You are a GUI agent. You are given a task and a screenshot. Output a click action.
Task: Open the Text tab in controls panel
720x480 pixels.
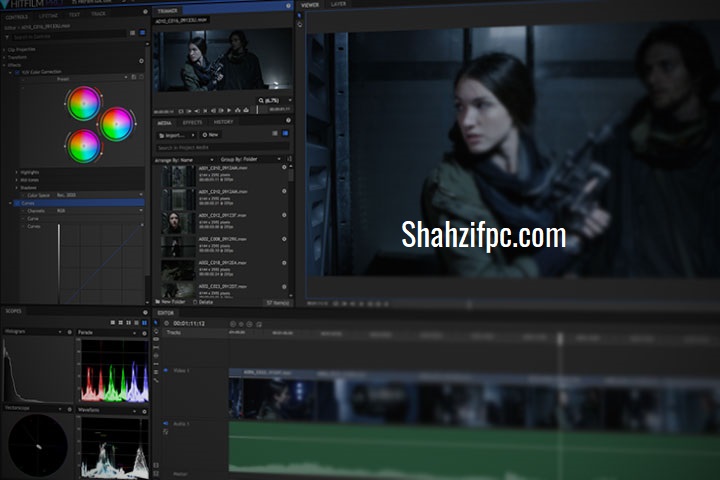tap(74, 15)
